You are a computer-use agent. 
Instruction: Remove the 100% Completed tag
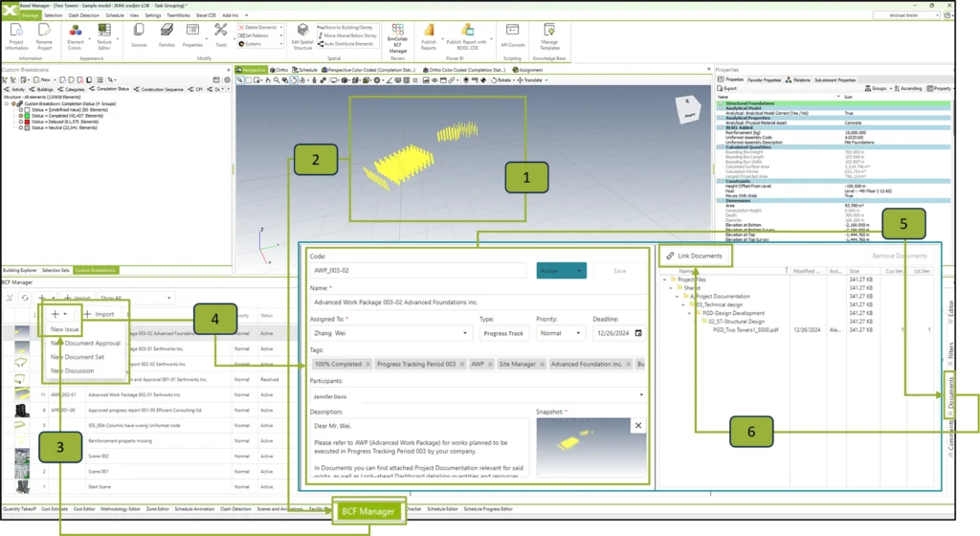click(x=367, y=365)
